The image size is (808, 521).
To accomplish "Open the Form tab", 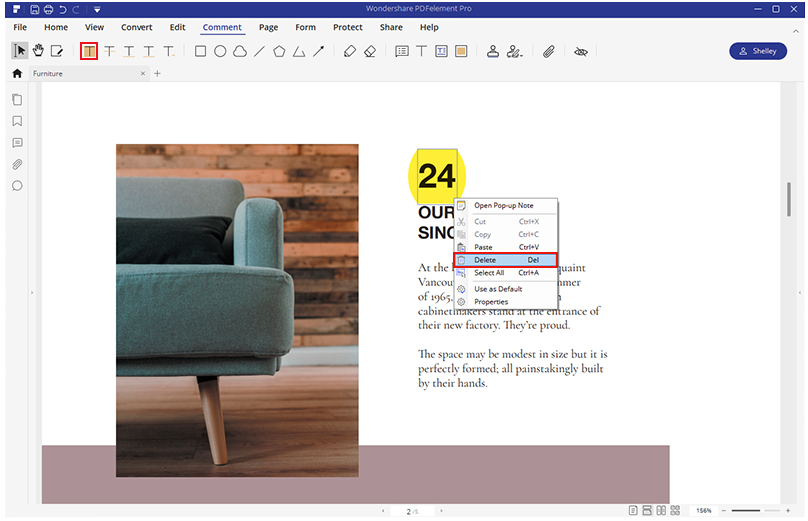I will (x=306, y=27).
